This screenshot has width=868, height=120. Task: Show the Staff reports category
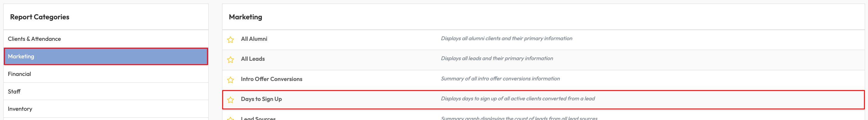(14, 91)
